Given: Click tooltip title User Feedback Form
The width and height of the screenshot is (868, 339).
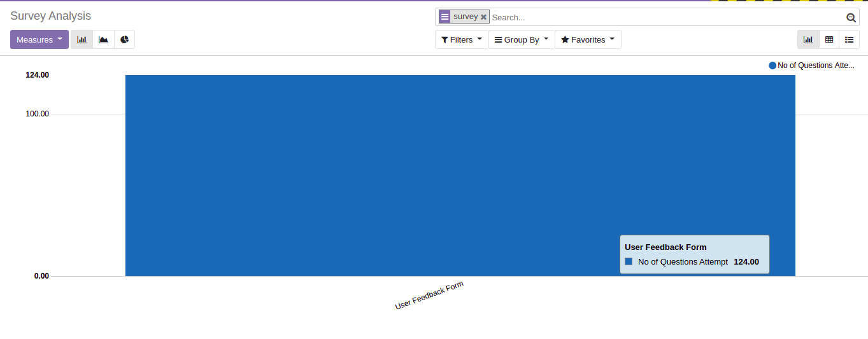Looking at the screenshot, I should point(665,247).
